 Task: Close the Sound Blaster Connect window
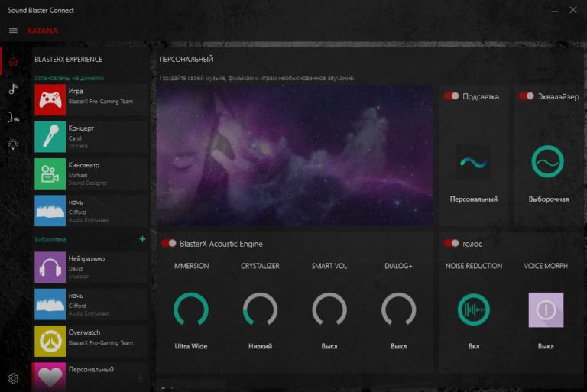573,10
